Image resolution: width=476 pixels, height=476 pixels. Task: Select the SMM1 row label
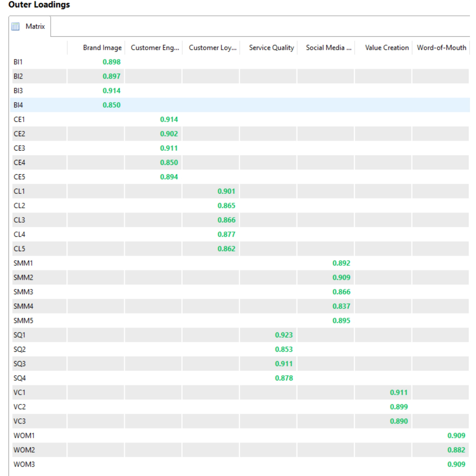(x=23, y=263)
